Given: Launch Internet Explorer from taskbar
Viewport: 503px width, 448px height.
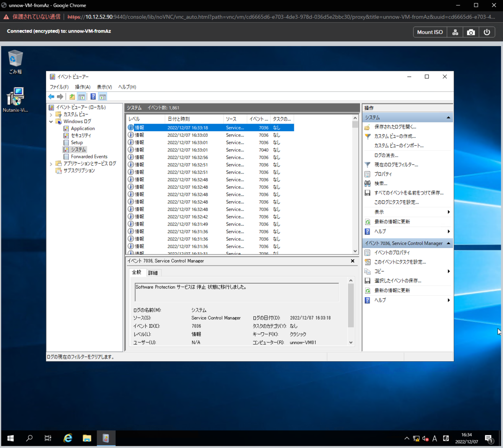Looking at the screenshot, I should [67, 438].
